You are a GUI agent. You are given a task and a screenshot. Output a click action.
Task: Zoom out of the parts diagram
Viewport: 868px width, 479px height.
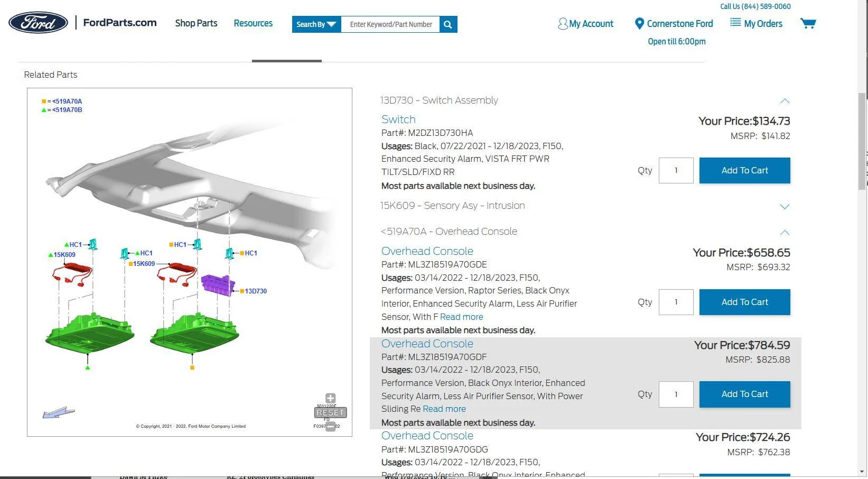pos(330,426)
